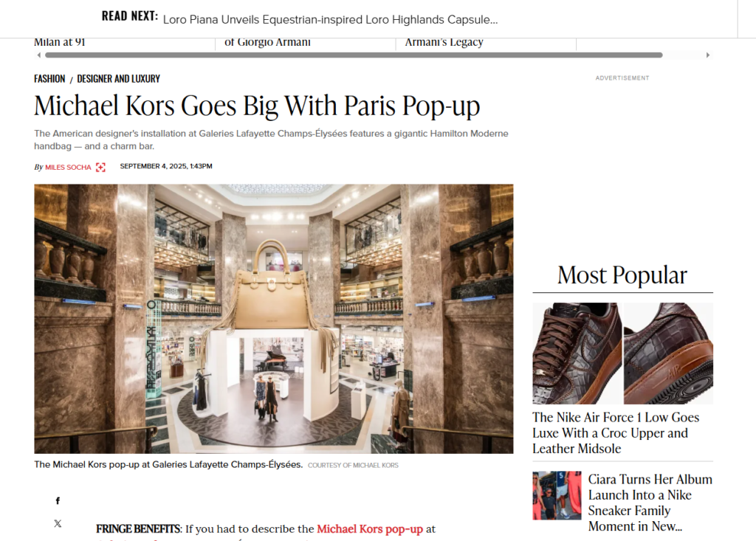Image resolution: width=756 pixels, height=541 pixels.
Task: Click right arrow of carousel scrollbar
Action: click(x=708, y=55)
